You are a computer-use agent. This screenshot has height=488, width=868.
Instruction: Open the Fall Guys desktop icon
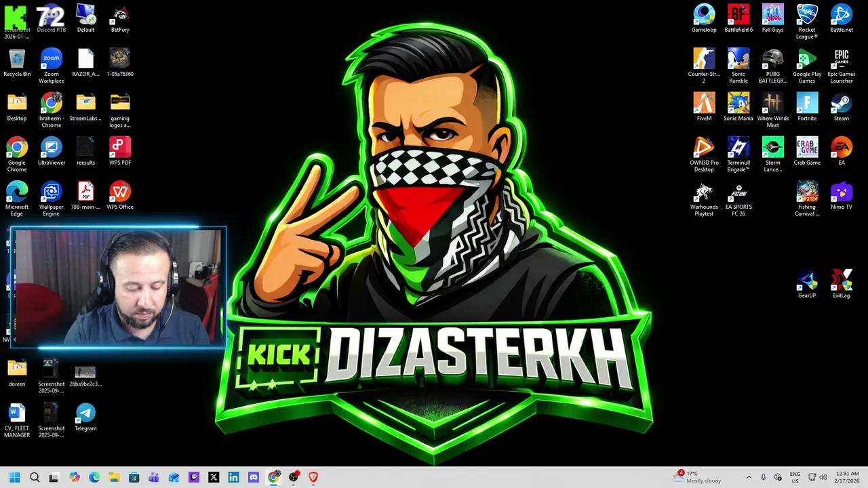coord(772,18)
